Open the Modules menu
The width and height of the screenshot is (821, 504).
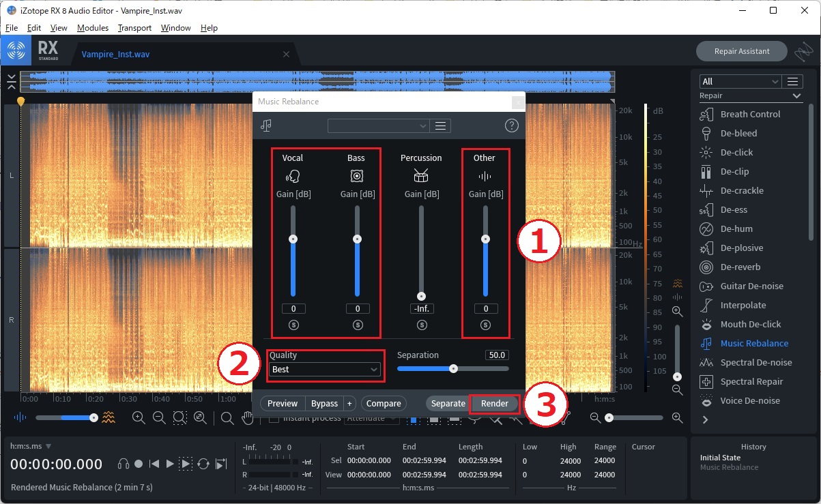(93, 28)
